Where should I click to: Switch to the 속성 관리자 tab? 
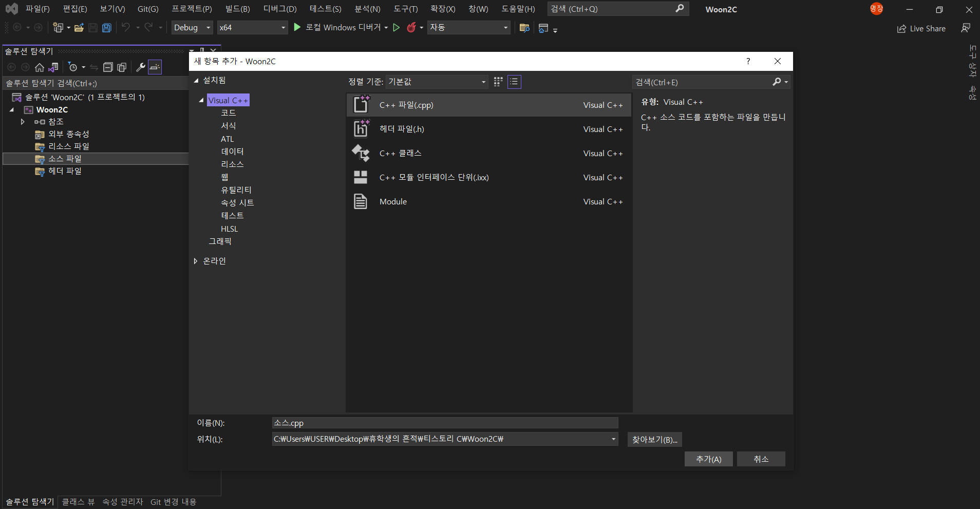(123, 502)
